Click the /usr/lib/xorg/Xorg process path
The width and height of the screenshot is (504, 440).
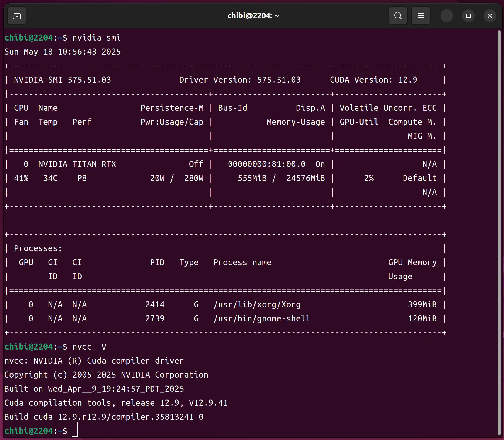pos(257,305)
